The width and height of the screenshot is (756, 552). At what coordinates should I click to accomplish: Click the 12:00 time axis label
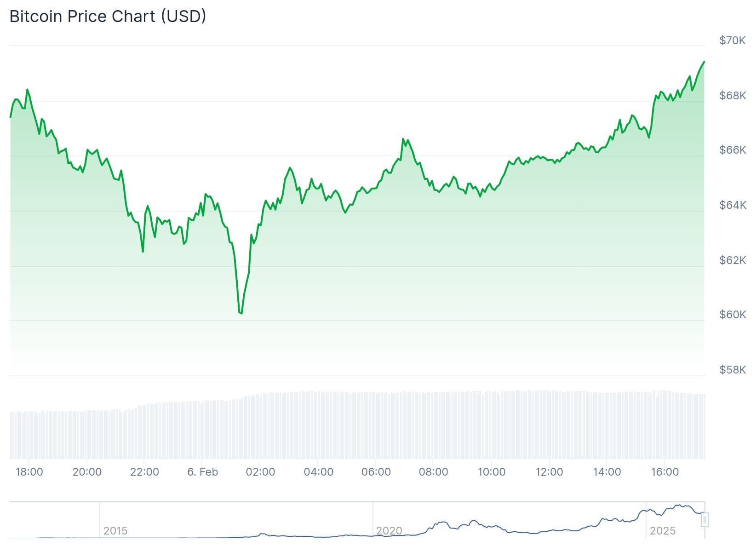click(550, 472)
